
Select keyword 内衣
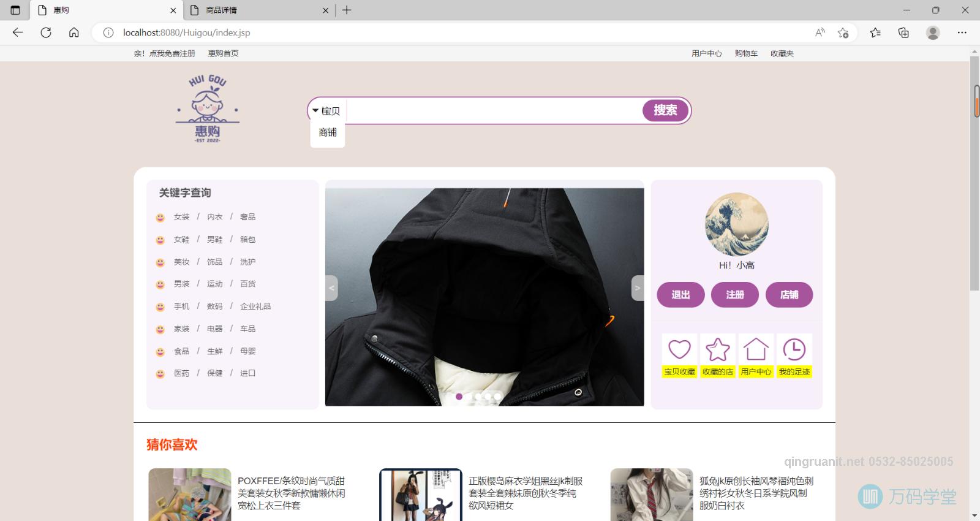pyautogui.click(x=214, y=217)
